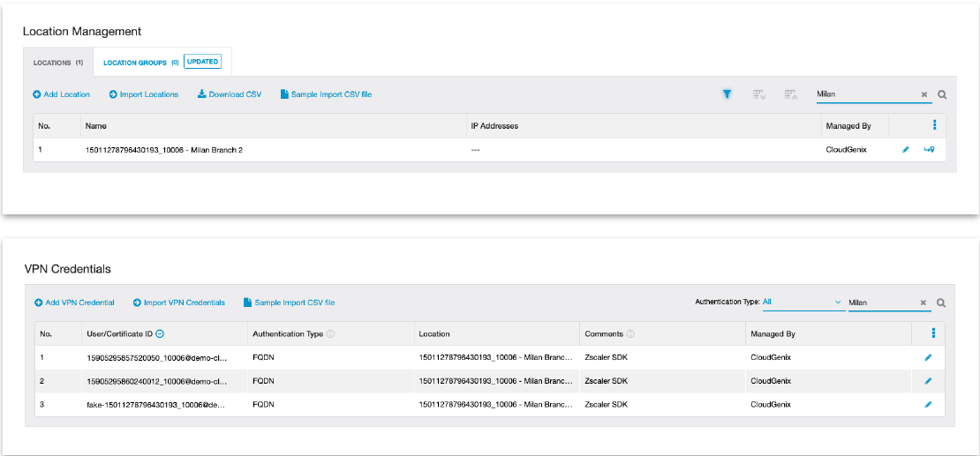Edit the Milan Branch 2 location

pyautogui.click(x=905, y=150)
